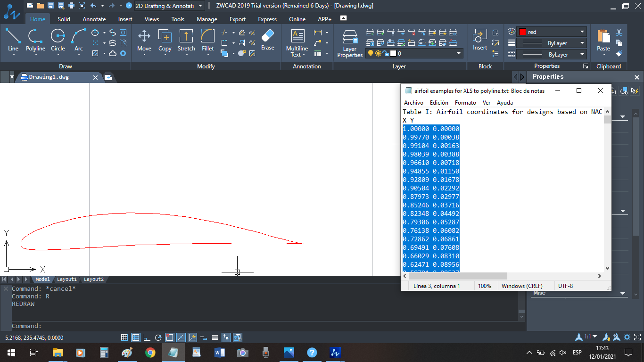
Task: Expand the layer list dropdown
Action: click(459, 54)
